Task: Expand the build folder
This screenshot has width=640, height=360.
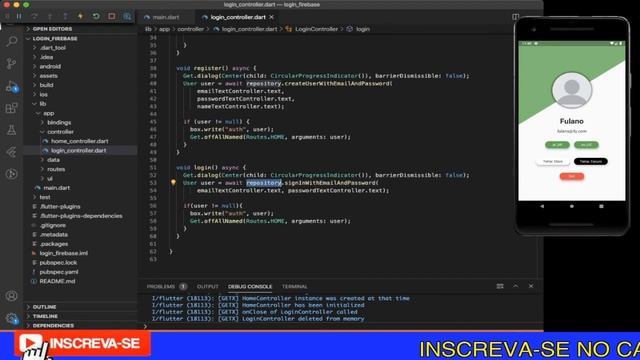Action: (46, 85)
